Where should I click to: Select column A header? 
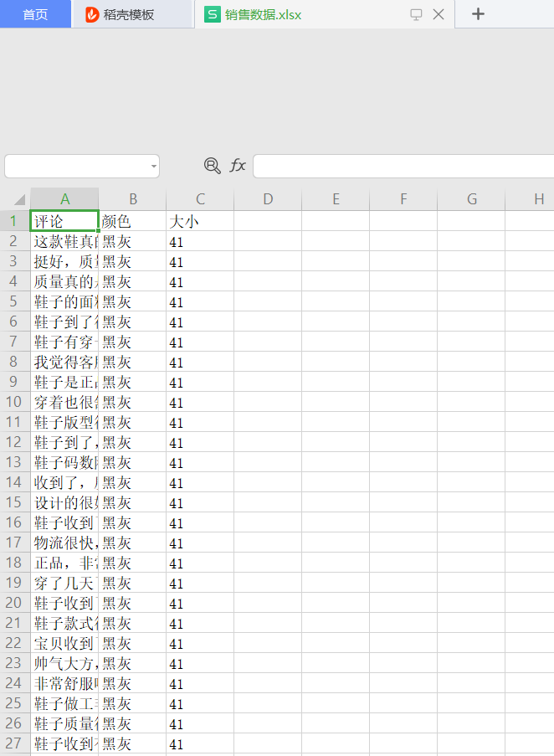pos(64,198)
